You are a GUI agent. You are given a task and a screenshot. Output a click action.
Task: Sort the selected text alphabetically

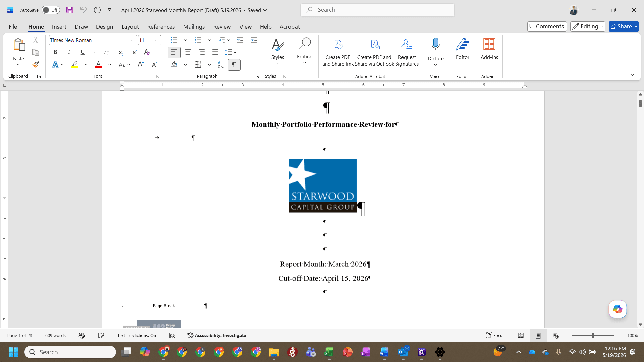tap(221, 65)
